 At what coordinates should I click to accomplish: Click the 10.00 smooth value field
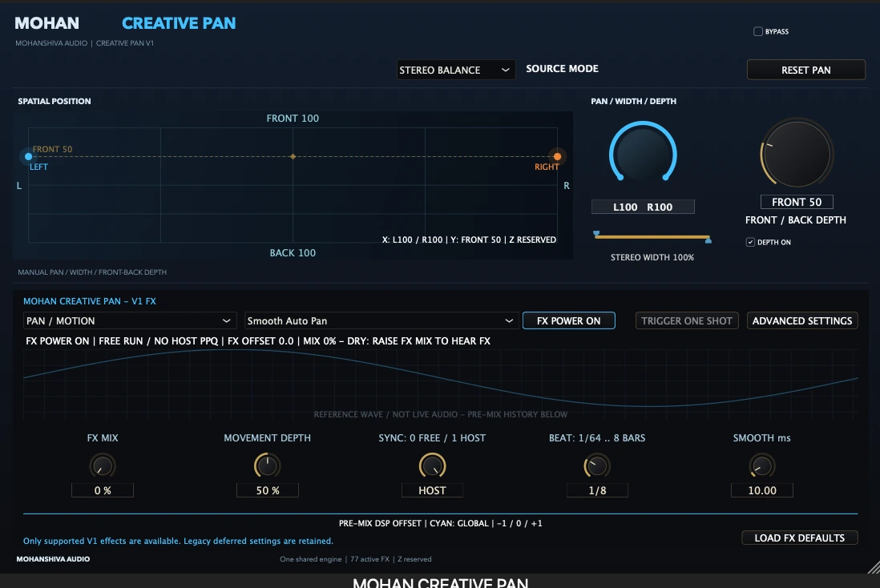coord(761,489)
